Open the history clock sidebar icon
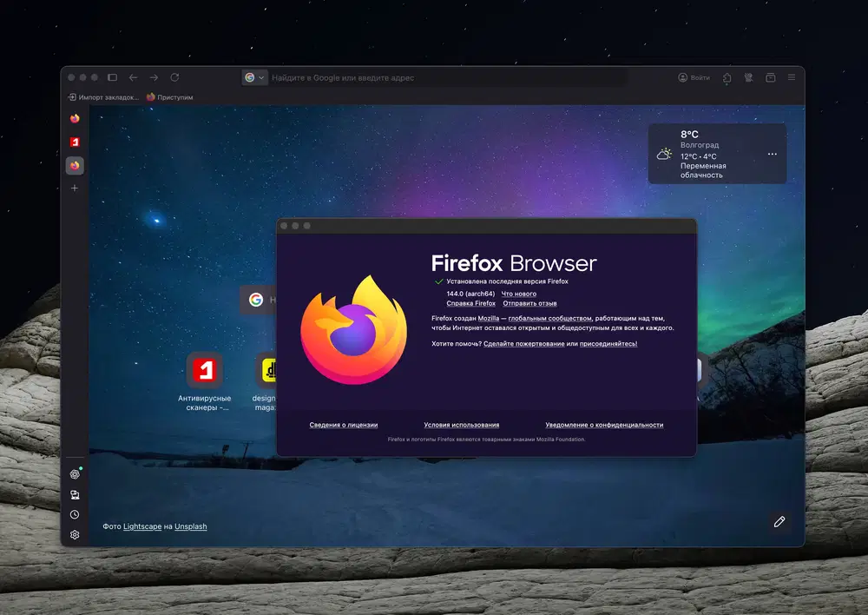This screenshot has height=615, width=868. coord(75,515)
